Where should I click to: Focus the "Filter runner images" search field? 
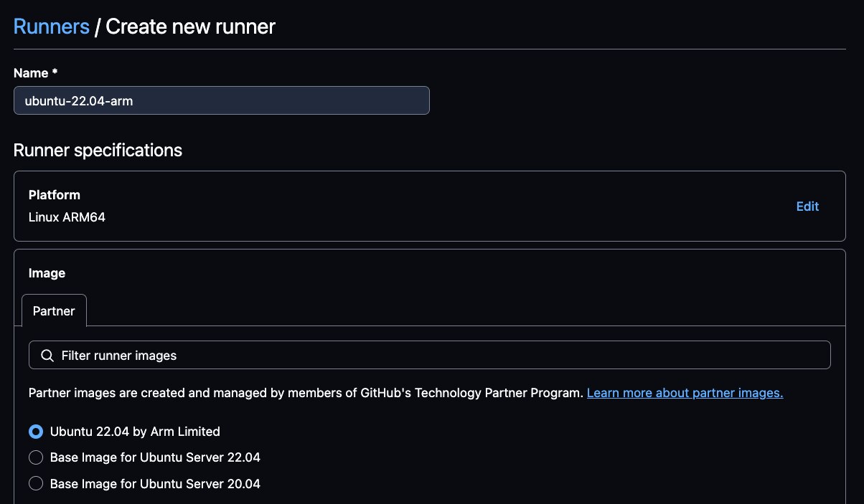287,355
